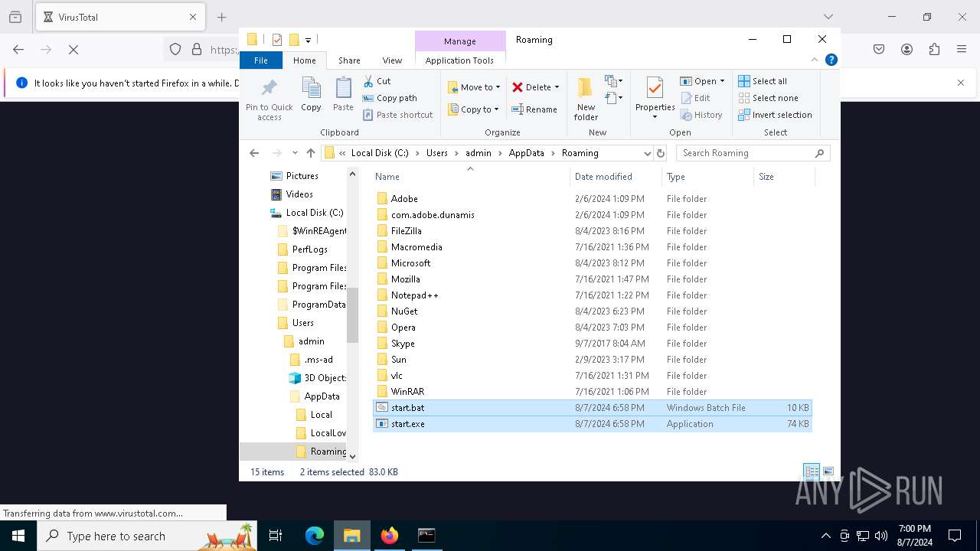
Task: Show hidden system tray icons
Action: [x=825, y=536]
